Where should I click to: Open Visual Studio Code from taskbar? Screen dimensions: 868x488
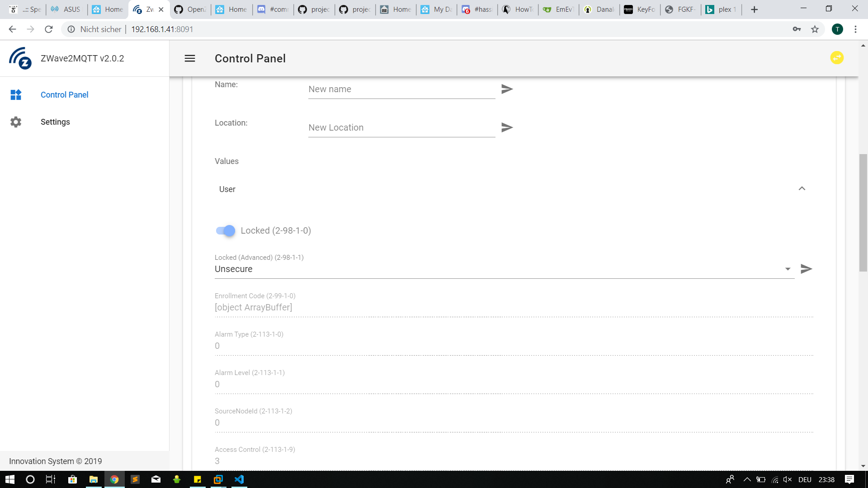pos(239,479)
